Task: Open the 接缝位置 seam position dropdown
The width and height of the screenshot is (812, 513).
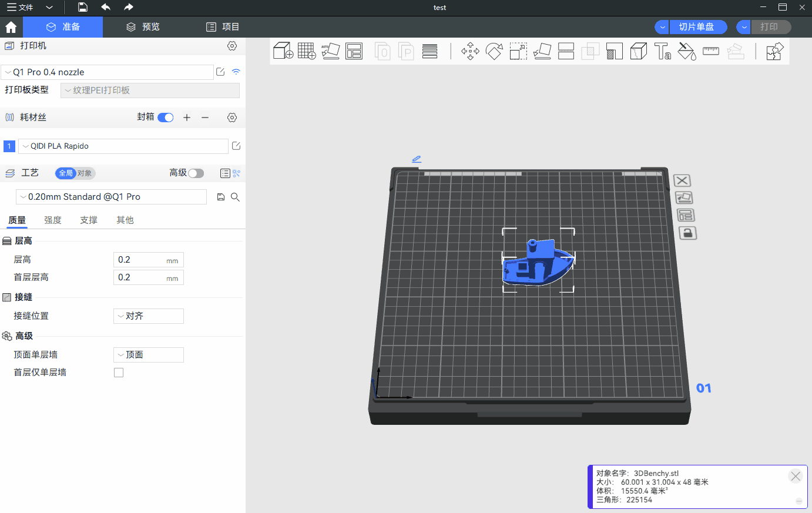Action: [x=148, y=316]
